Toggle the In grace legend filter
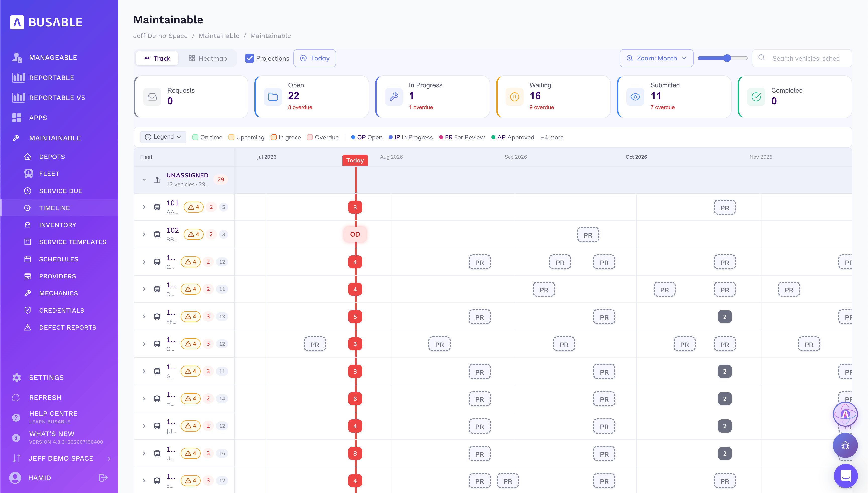The height and width of the screenshot is (493, 868). (286, 137)
